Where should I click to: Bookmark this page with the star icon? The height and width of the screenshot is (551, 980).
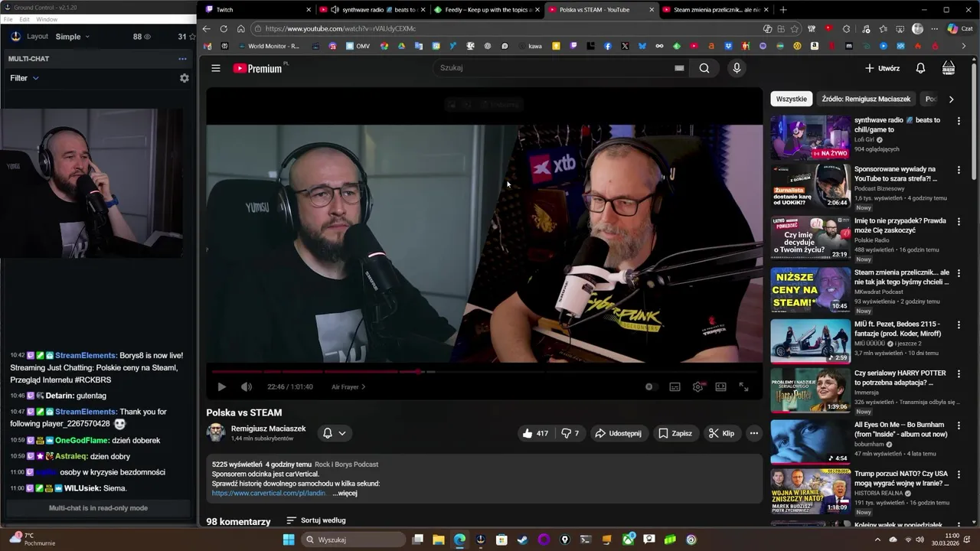pyautogui.click(x=795, y=28)
